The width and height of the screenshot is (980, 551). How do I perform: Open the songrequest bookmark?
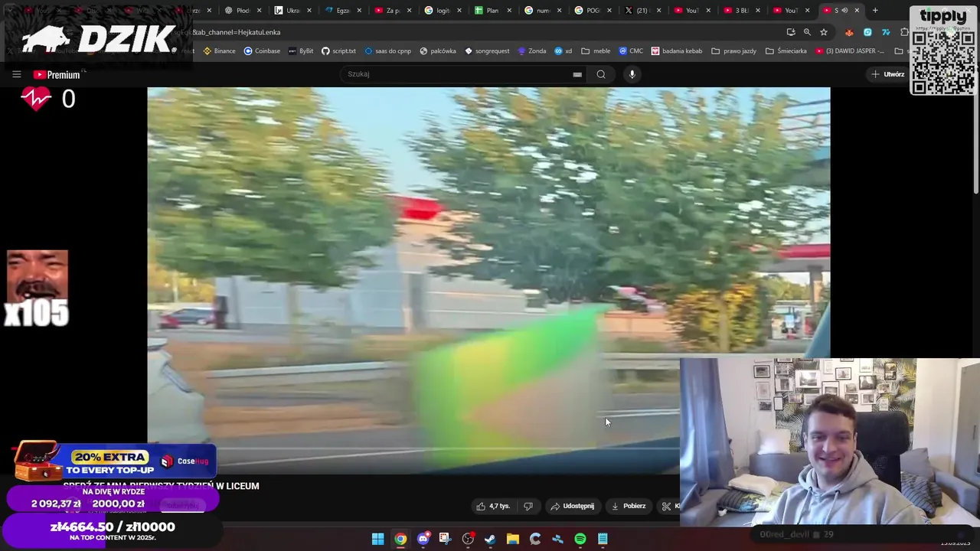[487, 51]
